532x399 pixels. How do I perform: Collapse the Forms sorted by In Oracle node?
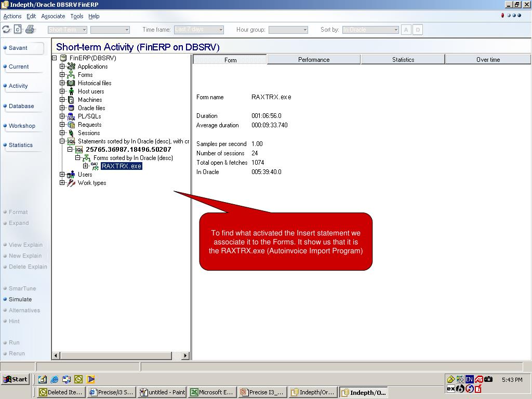click(x=78, y=158)
